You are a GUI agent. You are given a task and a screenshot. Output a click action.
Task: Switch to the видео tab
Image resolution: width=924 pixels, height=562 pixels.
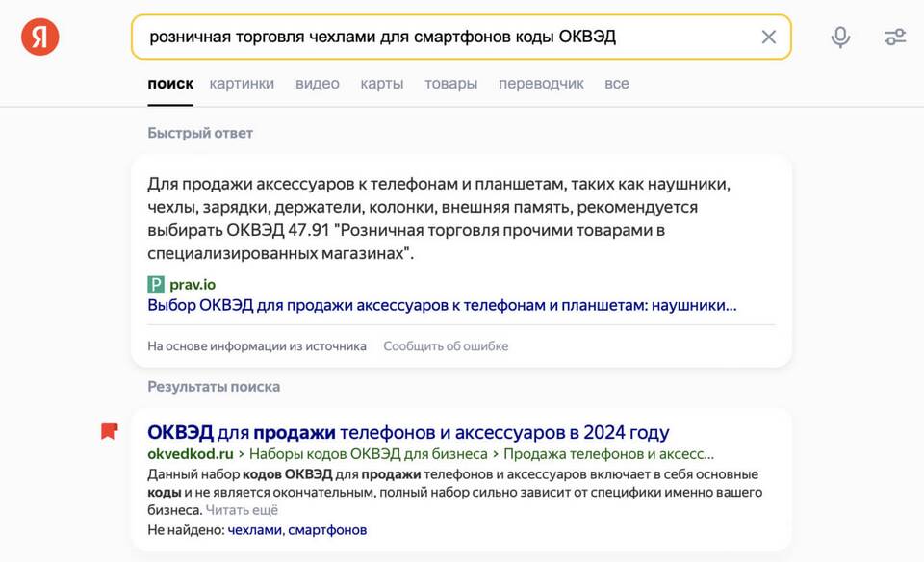pos(317,84)
